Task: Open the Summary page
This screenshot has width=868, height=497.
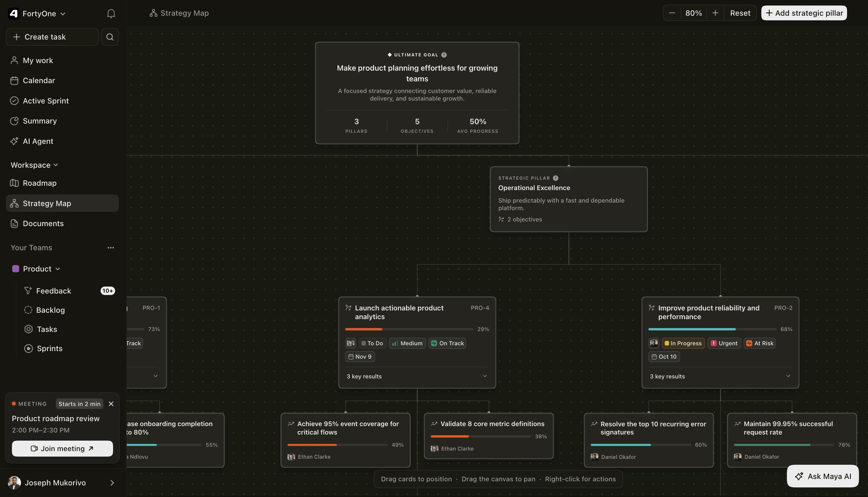Action: tap(62, 121)
